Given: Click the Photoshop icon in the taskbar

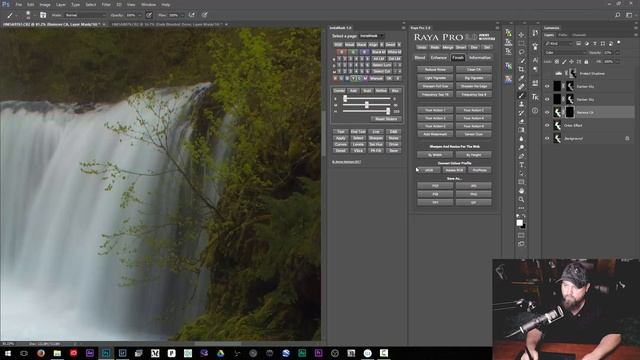Looking at the screenshot, I should click(x=106, y=353).
